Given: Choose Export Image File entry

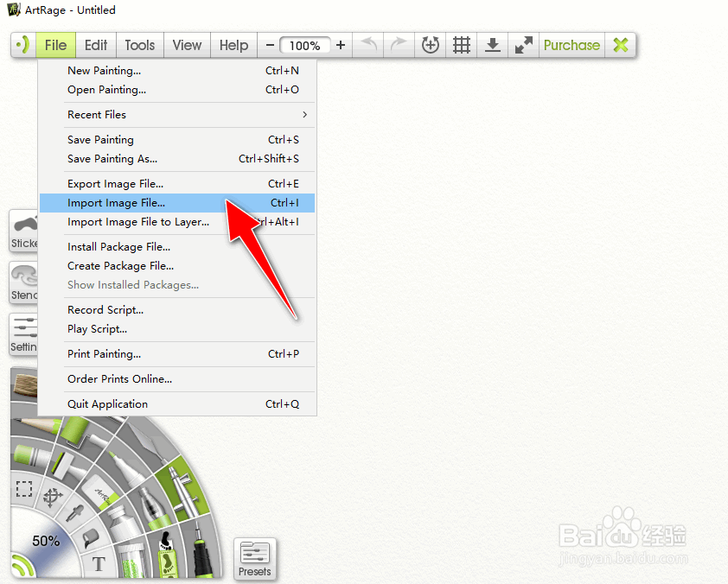Looking at the screenshot, I should pos(177,184).
